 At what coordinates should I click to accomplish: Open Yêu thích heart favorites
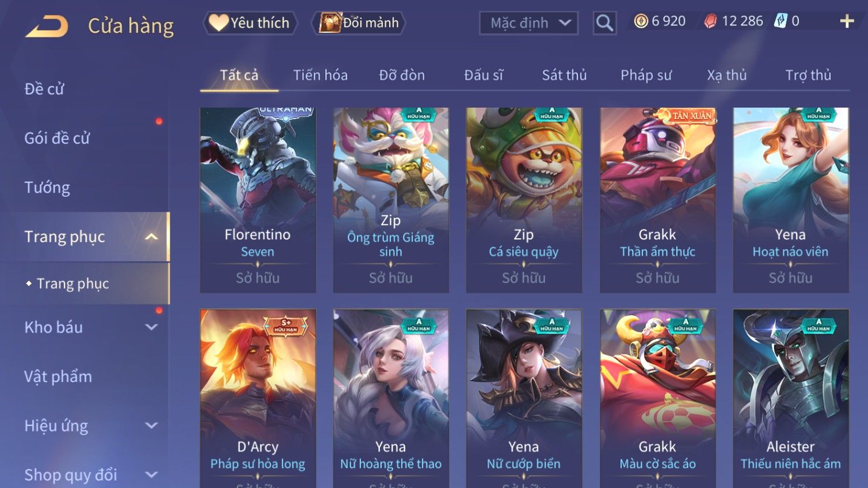click(x=250, y=23)
